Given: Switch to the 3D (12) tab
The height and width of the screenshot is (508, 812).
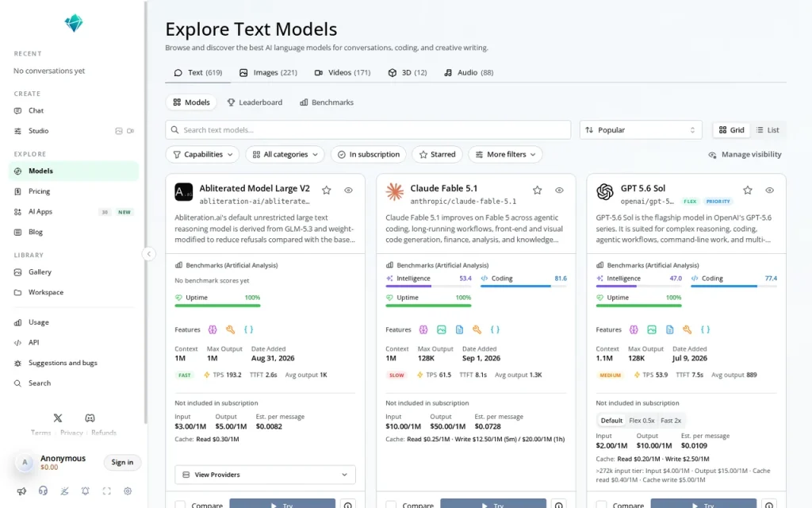Looking at the screenshot, I should 408,72.
